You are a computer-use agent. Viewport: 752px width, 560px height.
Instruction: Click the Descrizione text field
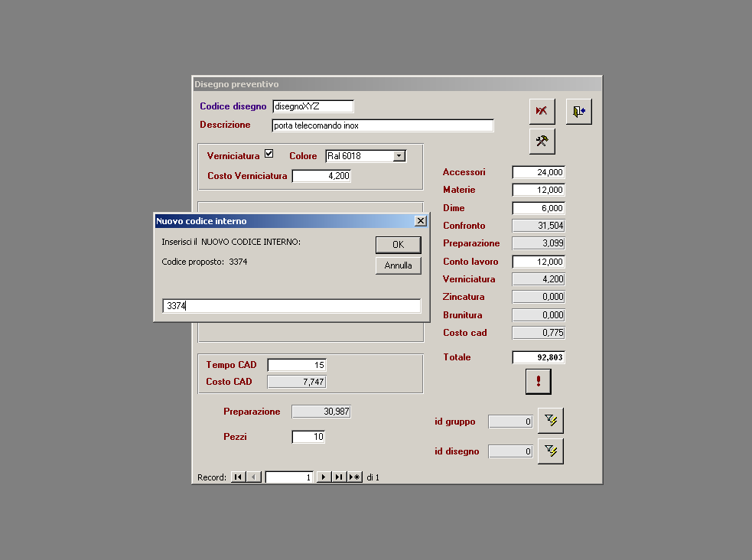pyautogui.click(x=383, y=125)
